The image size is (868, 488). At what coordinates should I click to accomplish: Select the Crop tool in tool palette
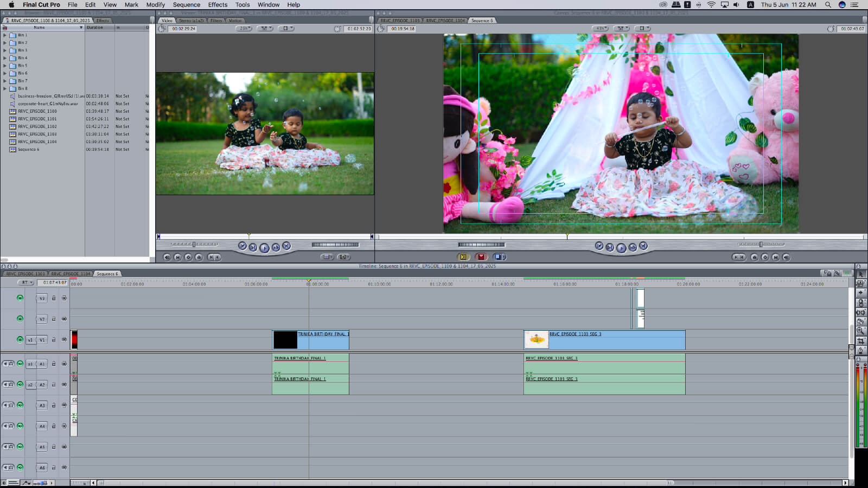(x=861, y=341)
